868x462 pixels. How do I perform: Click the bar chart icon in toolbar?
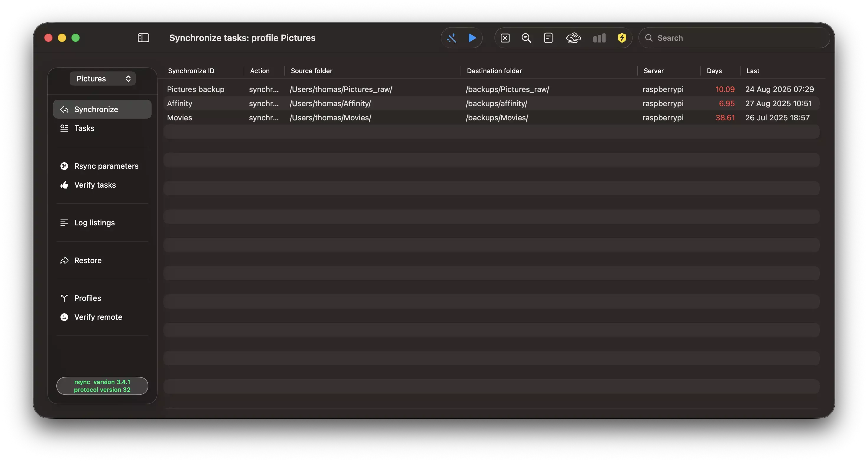599,38
